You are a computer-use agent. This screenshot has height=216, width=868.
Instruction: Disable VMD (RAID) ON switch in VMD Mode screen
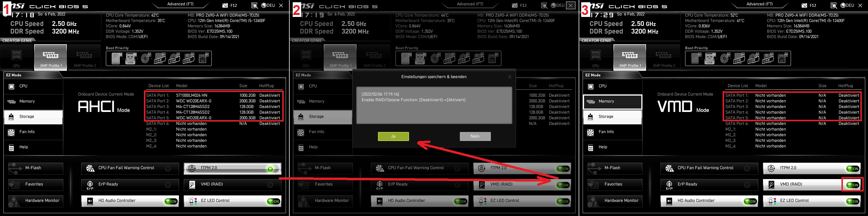click(x=852, y=185)
